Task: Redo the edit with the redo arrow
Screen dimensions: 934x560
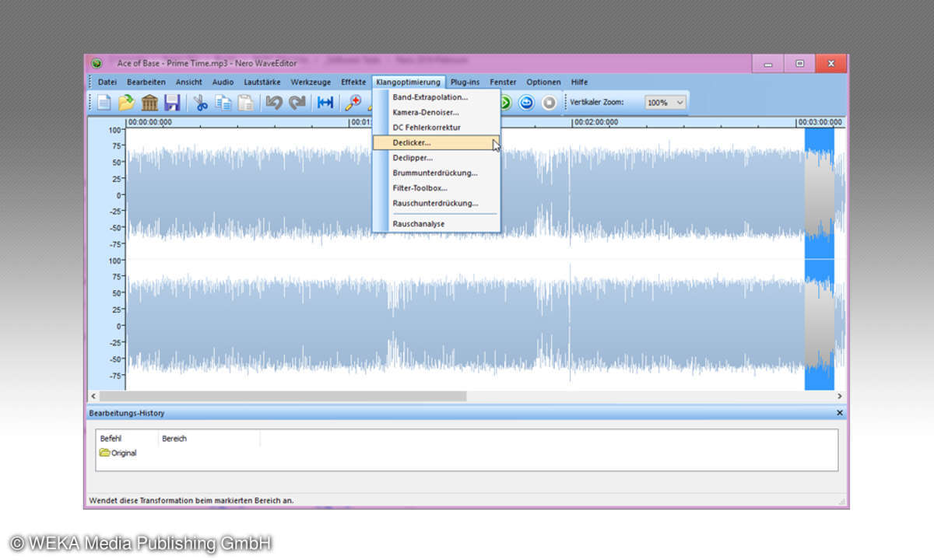Action: 297,102
